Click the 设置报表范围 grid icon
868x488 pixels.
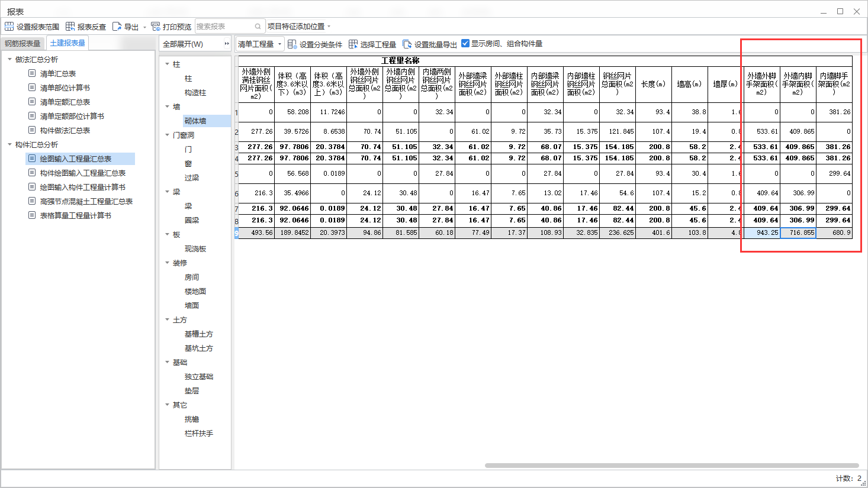pyautogui.click(x=9, y=27)
